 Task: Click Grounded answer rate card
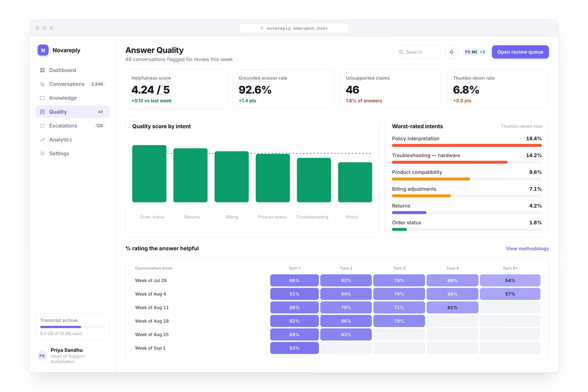point(284,89)
